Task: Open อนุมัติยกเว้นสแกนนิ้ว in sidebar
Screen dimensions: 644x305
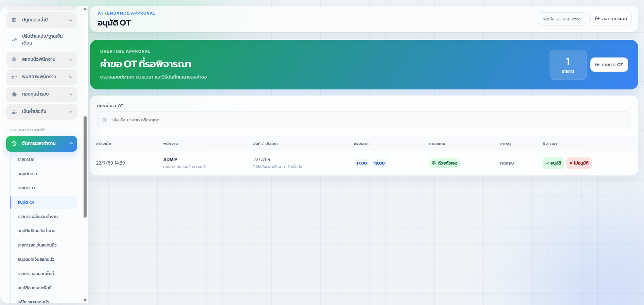Action: click(43, 259)
